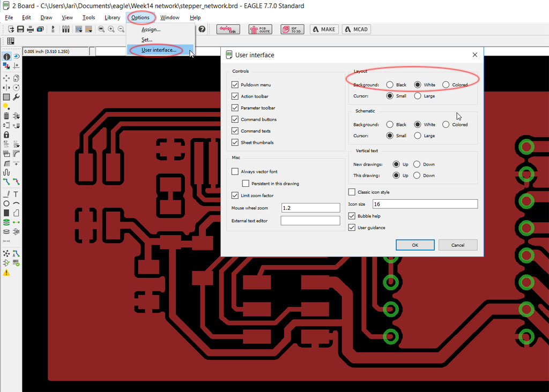Open the Library menu
Screen dimensions: 549x392
[x=112, y=18]
